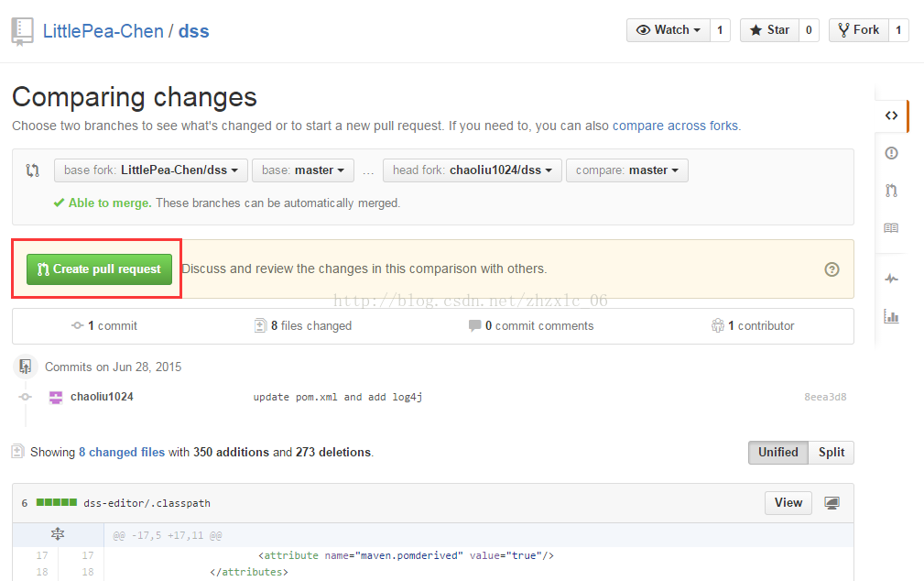Expand diff context icon at hunk header

(x=57, y=534)
